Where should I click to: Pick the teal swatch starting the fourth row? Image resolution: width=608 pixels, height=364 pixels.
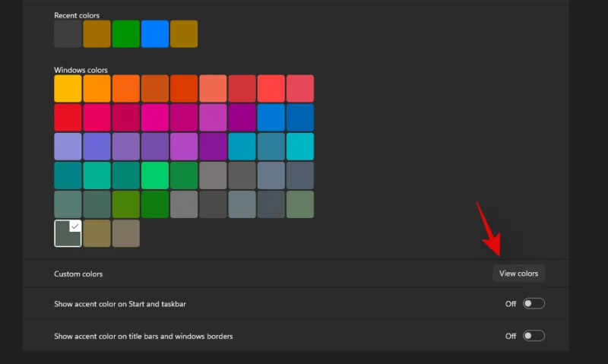click(68, 176)
